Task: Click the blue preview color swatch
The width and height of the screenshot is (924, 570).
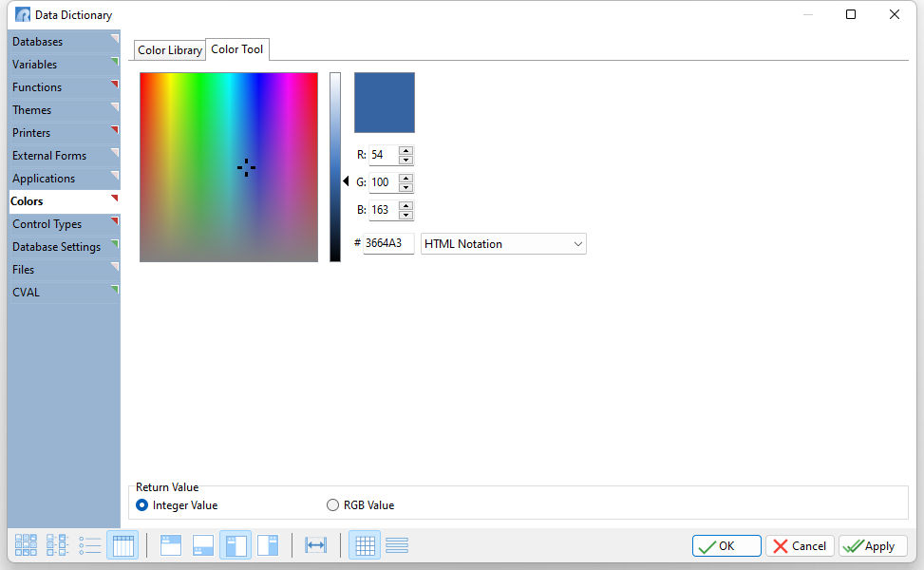Action: (x=385, y=103)
